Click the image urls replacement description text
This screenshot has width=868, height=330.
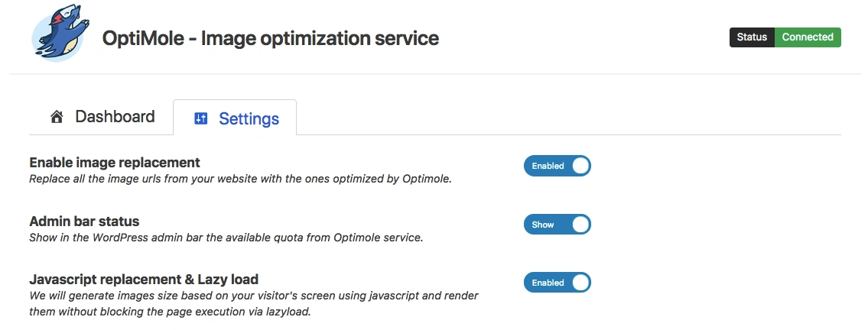(239, 180)
